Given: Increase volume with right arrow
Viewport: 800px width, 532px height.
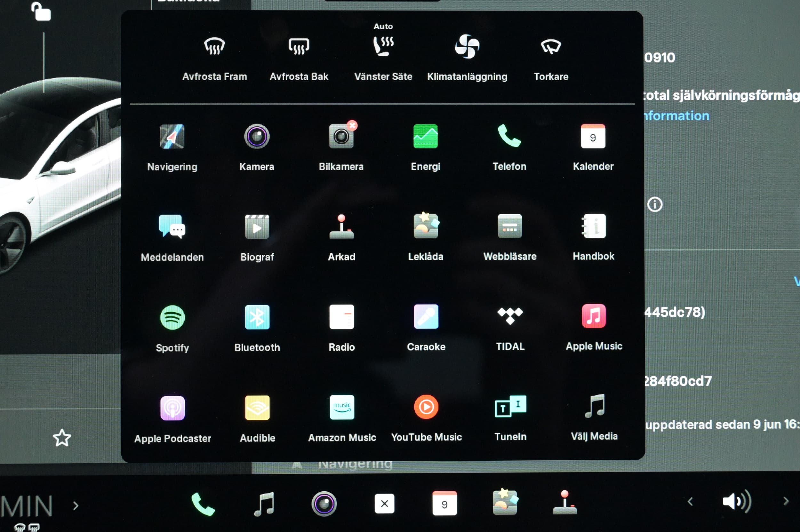Looking at the screenshot, I should pos(786,501).
